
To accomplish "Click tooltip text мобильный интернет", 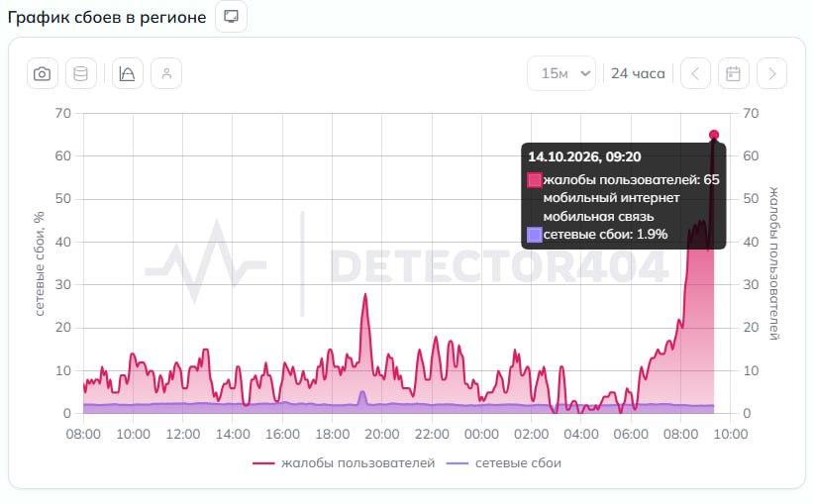I will [611, 198].
